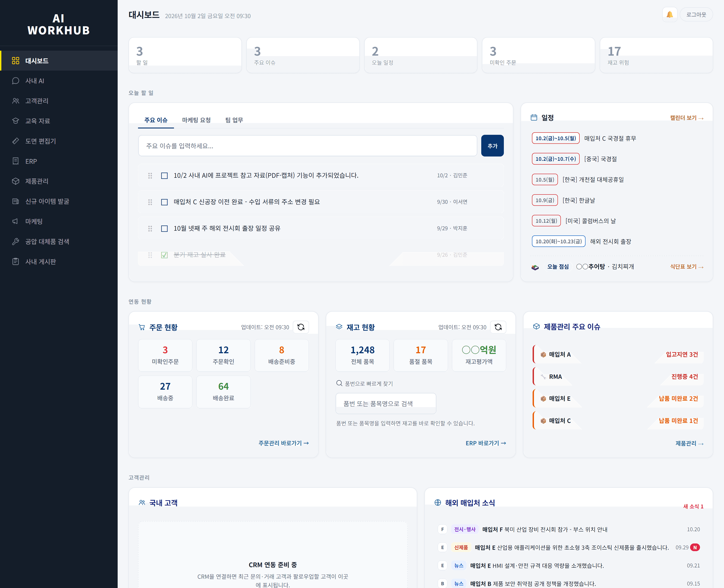Viewport: 724px width, 588px height.
Task: Click the 10.20(화)~10.23(금) schedule badge
Action: (558, 242)
